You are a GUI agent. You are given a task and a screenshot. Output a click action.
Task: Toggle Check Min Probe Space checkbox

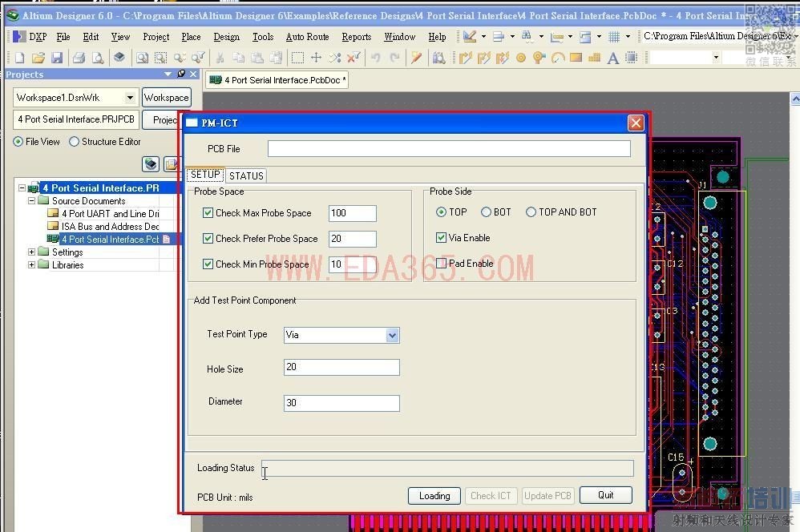pyautogui.click(x=208, y=264)
